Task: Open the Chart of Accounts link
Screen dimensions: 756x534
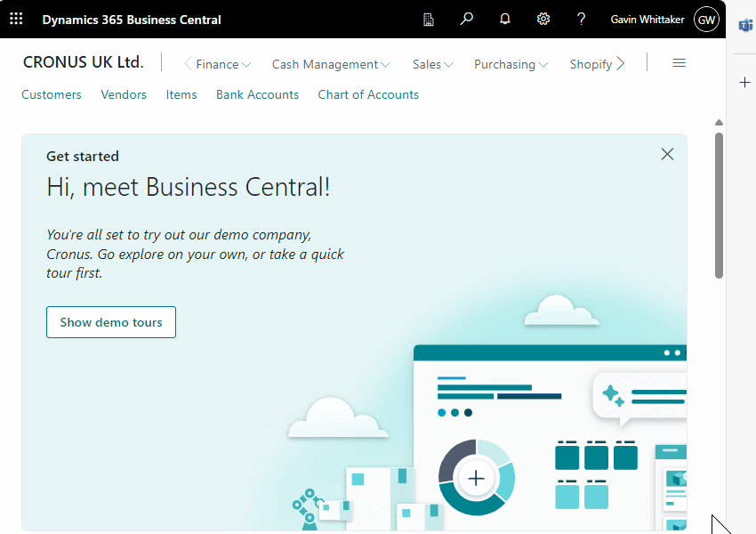Action: tap(368, 94)
